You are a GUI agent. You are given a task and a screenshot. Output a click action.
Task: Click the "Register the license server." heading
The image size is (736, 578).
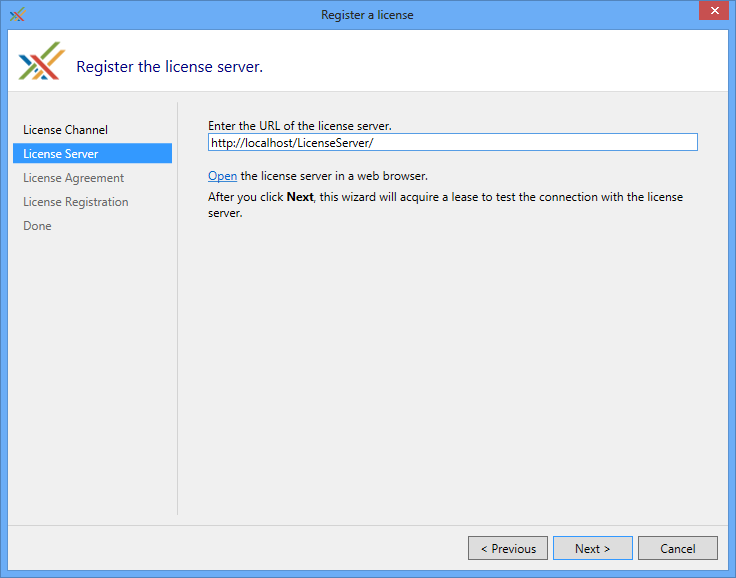click(169, 67)
